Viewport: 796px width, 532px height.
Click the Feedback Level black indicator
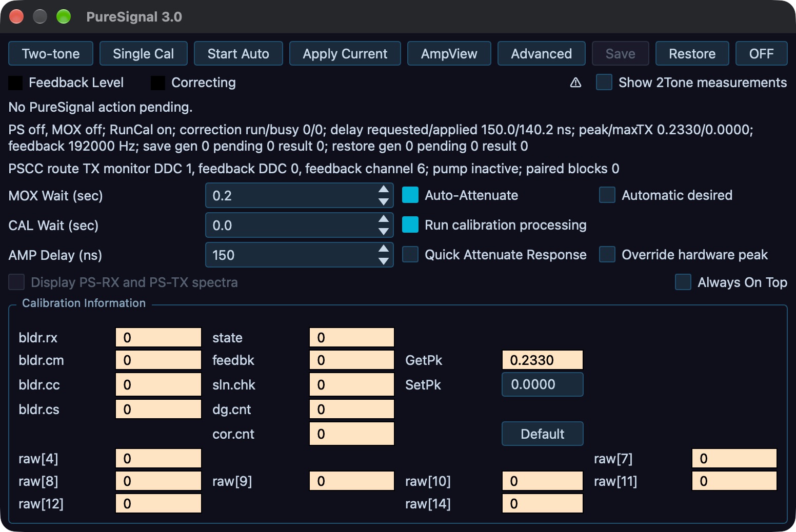point(15,83)
